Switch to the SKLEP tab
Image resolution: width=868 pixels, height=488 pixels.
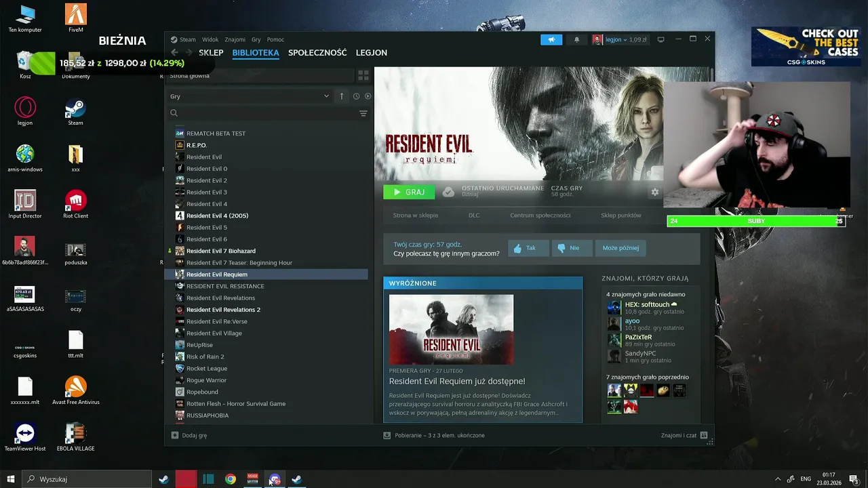coord(211,52)
